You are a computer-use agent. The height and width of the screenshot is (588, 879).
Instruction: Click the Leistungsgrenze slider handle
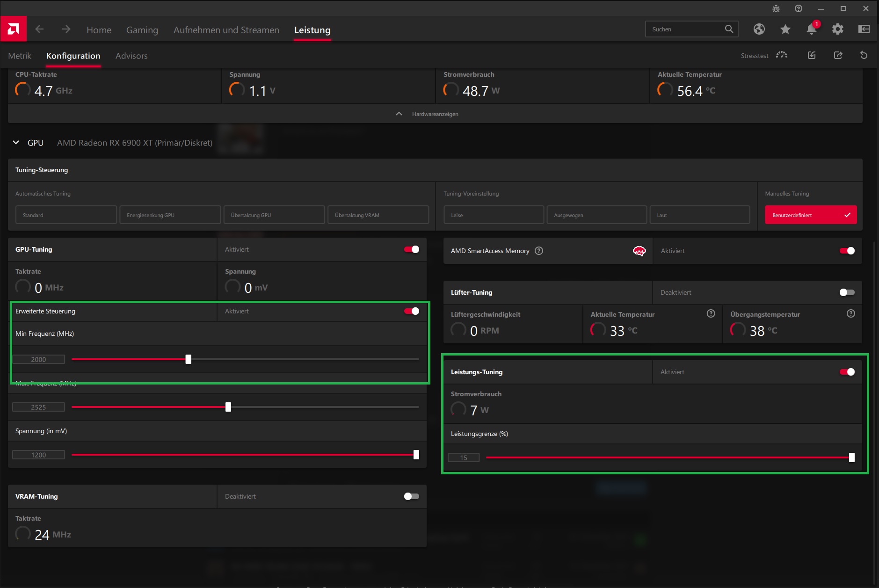[x=852, y=457]
